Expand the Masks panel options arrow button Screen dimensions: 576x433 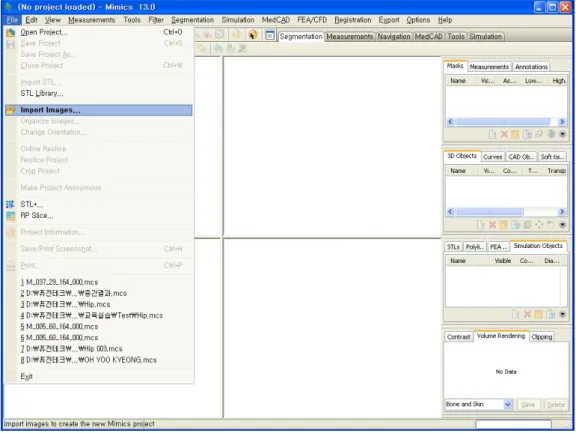[x=562, y=134]
